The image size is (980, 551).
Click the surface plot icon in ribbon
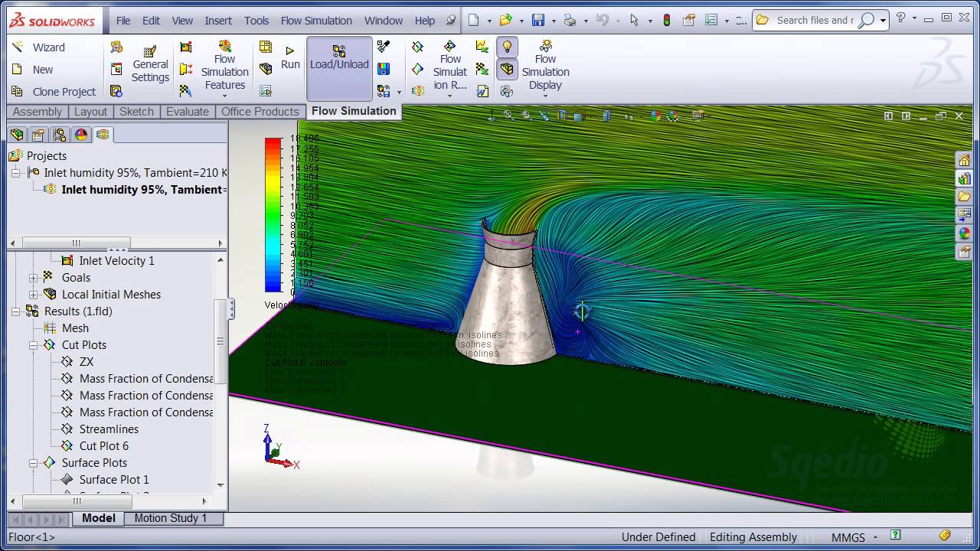(x=417, y=69)
